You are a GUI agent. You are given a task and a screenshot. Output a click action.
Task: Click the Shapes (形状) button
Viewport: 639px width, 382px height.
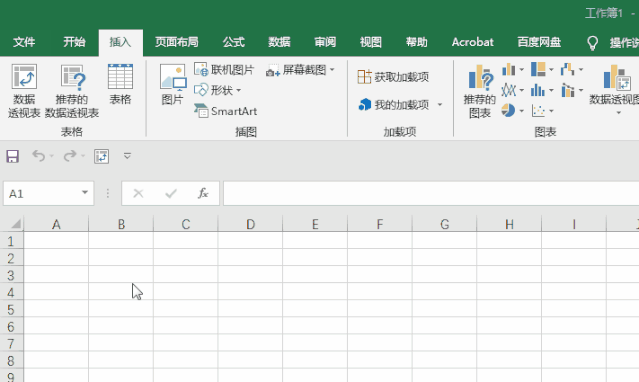coord(214,90)
